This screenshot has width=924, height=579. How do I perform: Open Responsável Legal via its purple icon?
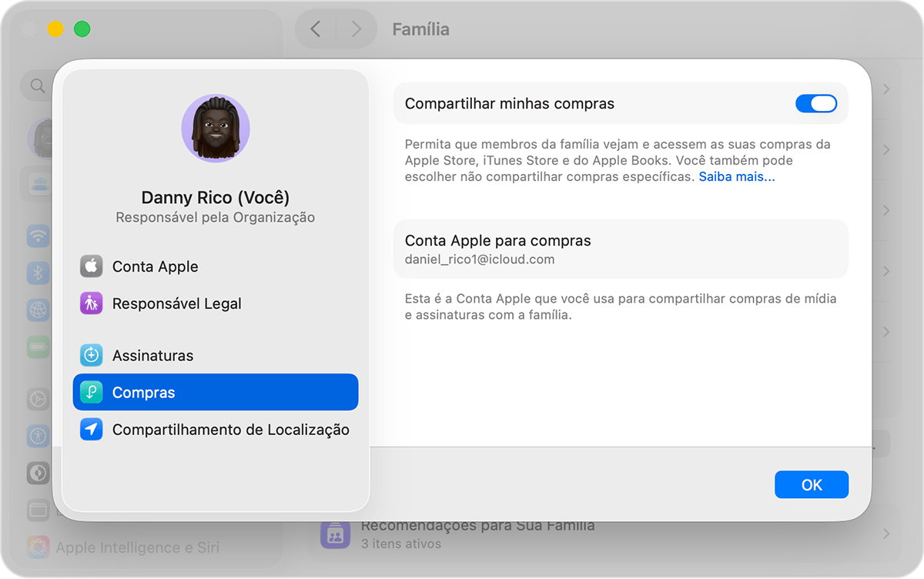click(x=91, y=303)
